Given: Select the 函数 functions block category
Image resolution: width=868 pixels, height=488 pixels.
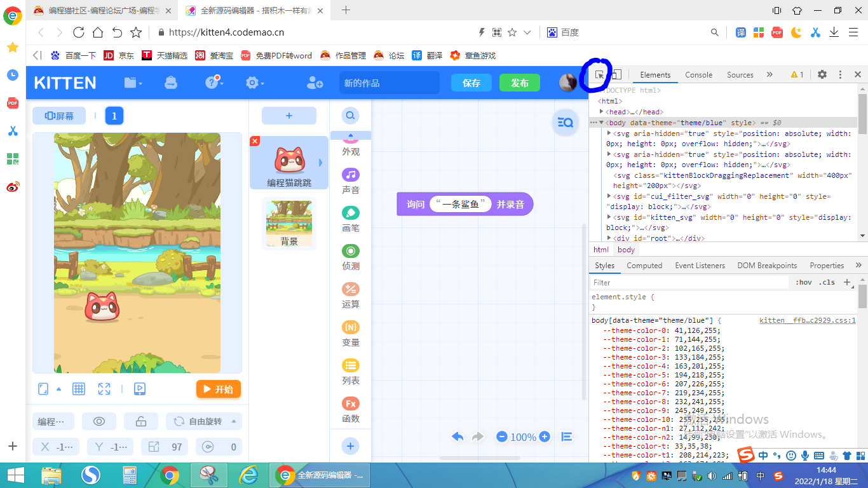Looking at the screenshot, I should click(351, 410).
